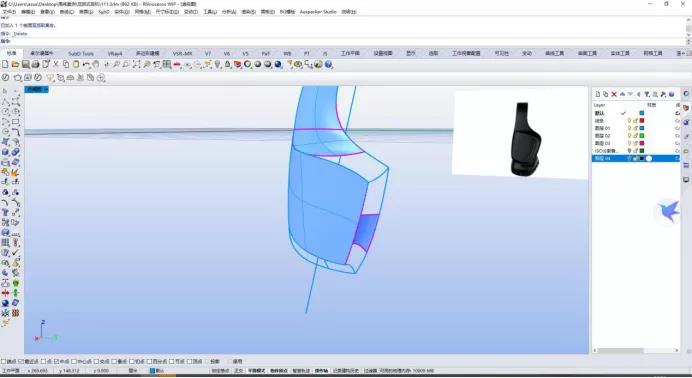Click the Undo arrow icon
The height and width of the screenshot is (378, 692).
86,64
